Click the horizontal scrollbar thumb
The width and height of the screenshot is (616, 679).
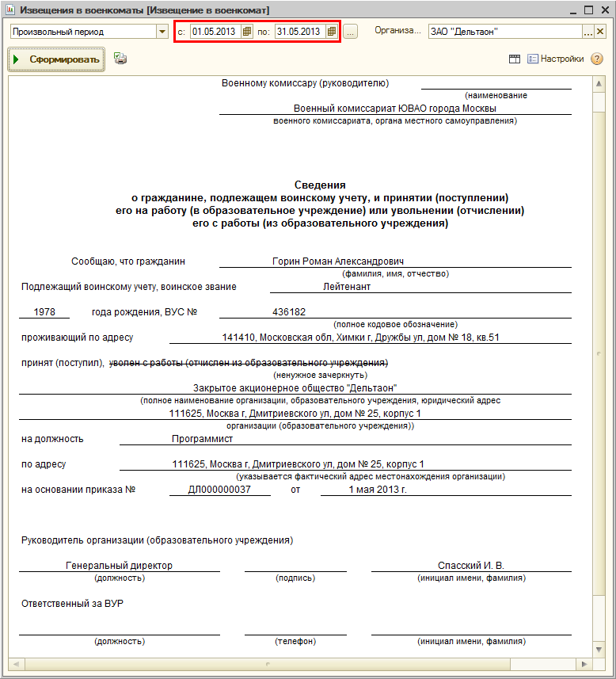click(x=268, y=664)
